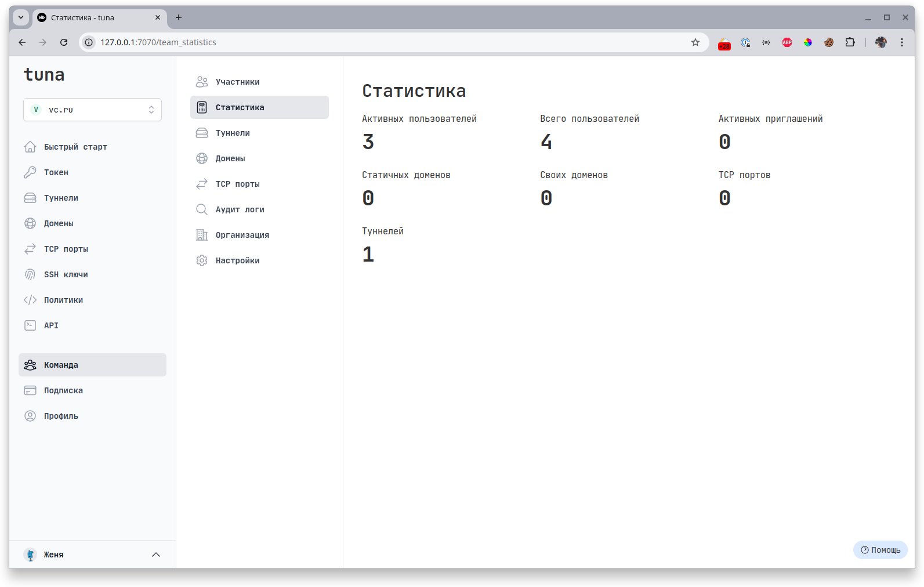Click the gear icon beside Настройки

pyautogui.click(x=202, y=260)
